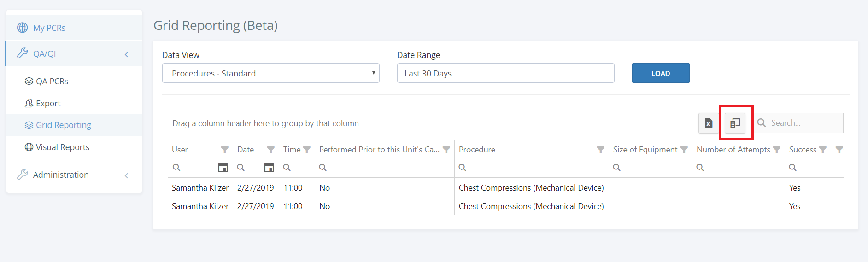
Task: Click Number of Attempts filter funnel
Action: click(x=777, y=150)
